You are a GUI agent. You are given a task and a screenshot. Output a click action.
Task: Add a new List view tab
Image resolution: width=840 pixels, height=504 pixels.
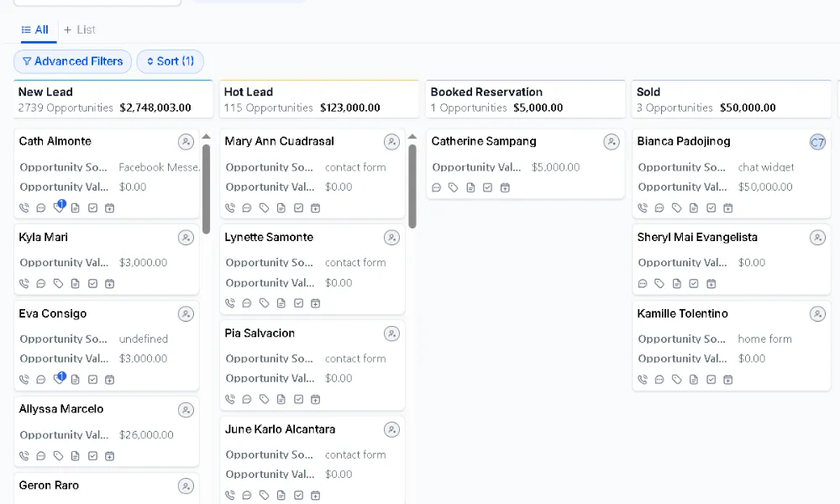80,29
